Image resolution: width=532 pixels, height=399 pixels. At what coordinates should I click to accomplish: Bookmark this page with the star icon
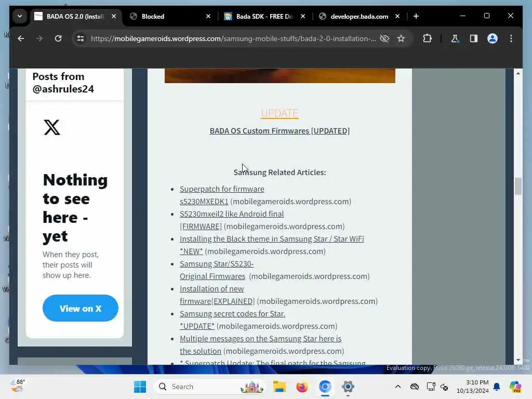[401, 38]
